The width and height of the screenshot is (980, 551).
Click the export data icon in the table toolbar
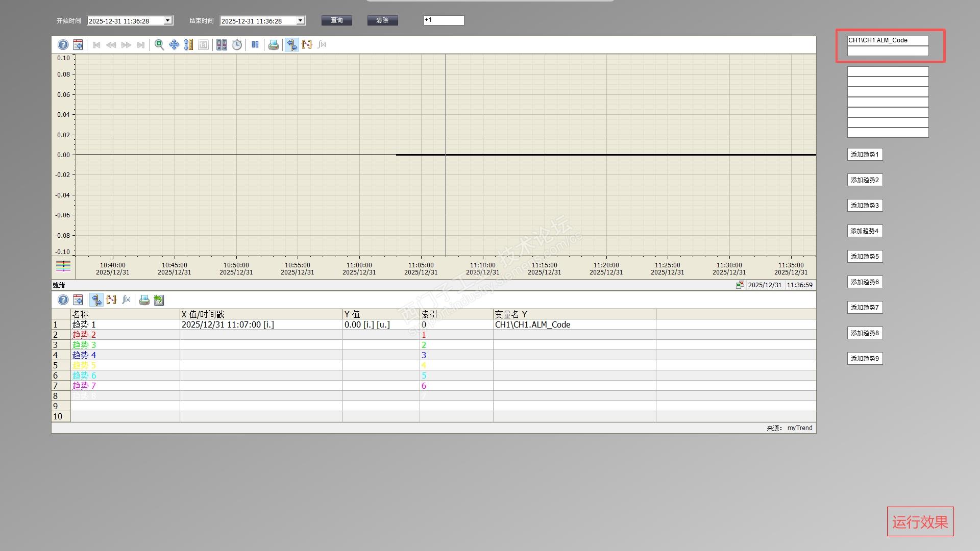tap(159, 300)
